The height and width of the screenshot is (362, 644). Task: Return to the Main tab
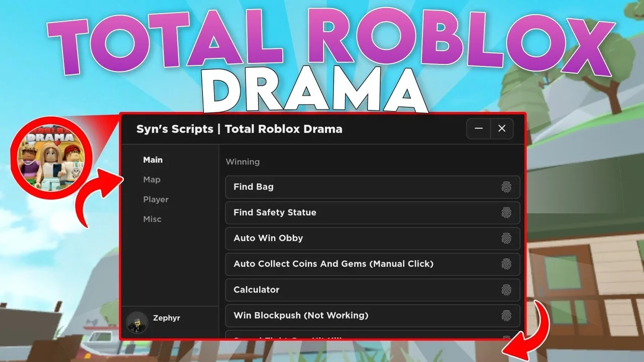pos(152,159)
